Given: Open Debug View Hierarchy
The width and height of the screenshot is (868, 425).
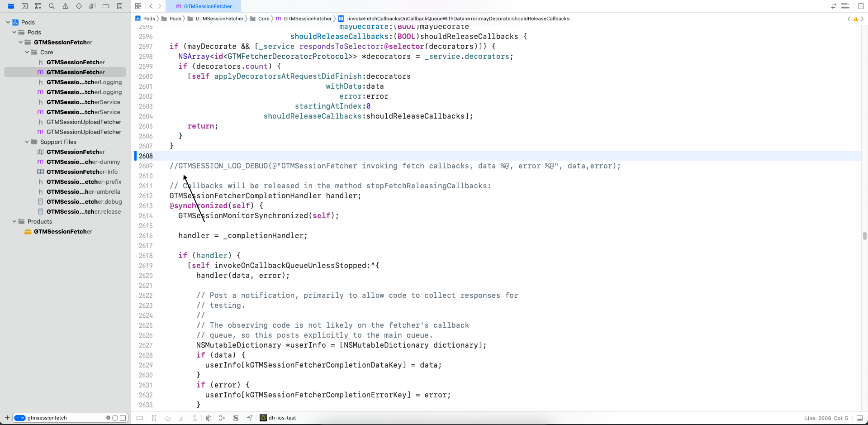Looking at the screenshot, I should 209,418.
